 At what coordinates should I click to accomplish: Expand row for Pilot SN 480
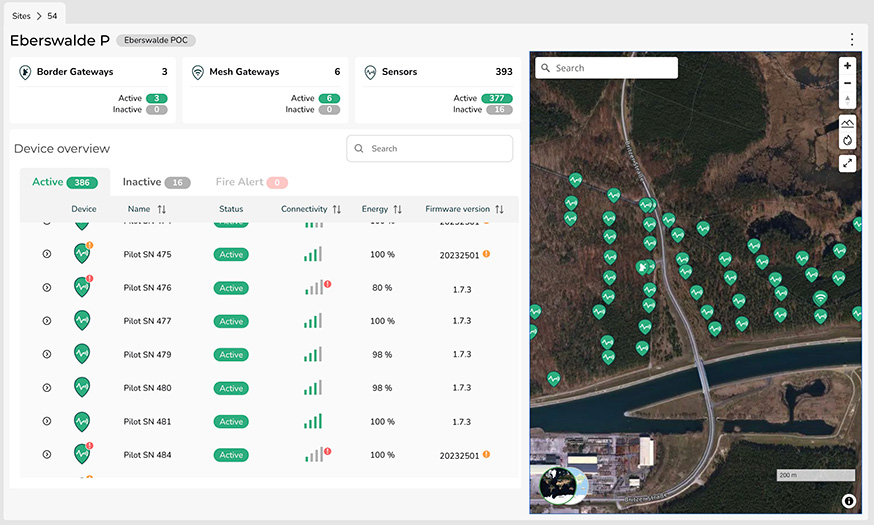(47, 388)
